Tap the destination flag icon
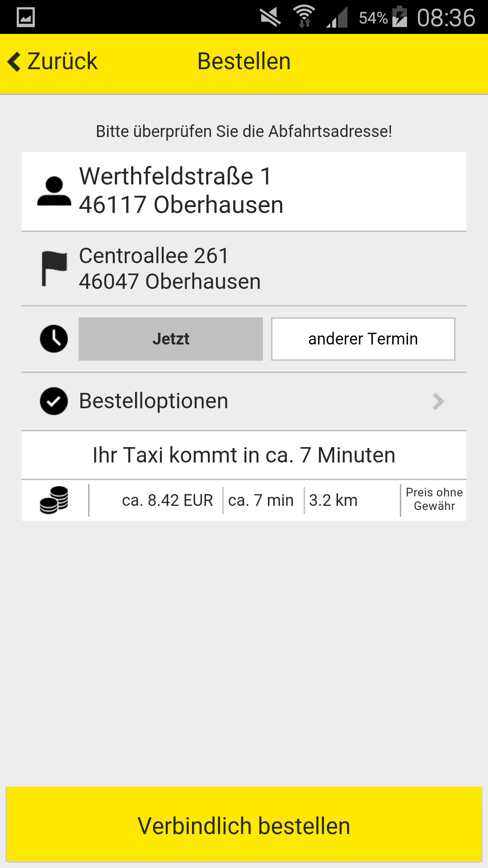488x868 pixels. pos(54,269)
